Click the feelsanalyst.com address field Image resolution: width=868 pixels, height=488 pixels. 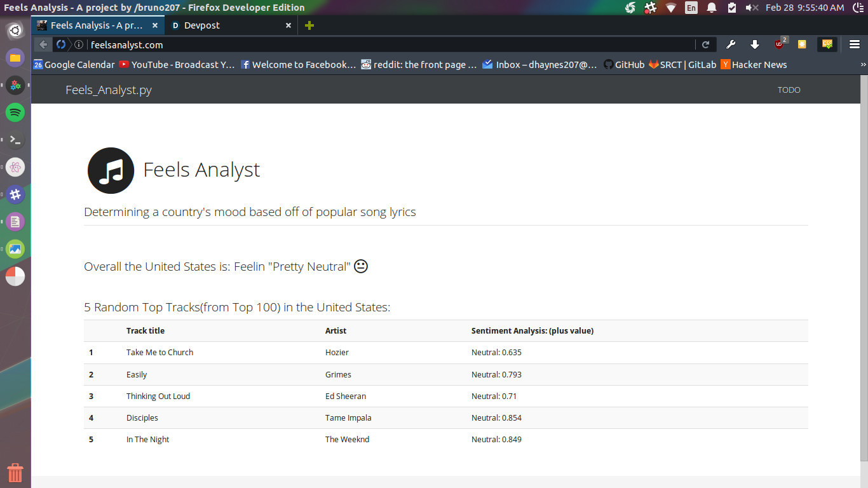click(x=391, y=44)
